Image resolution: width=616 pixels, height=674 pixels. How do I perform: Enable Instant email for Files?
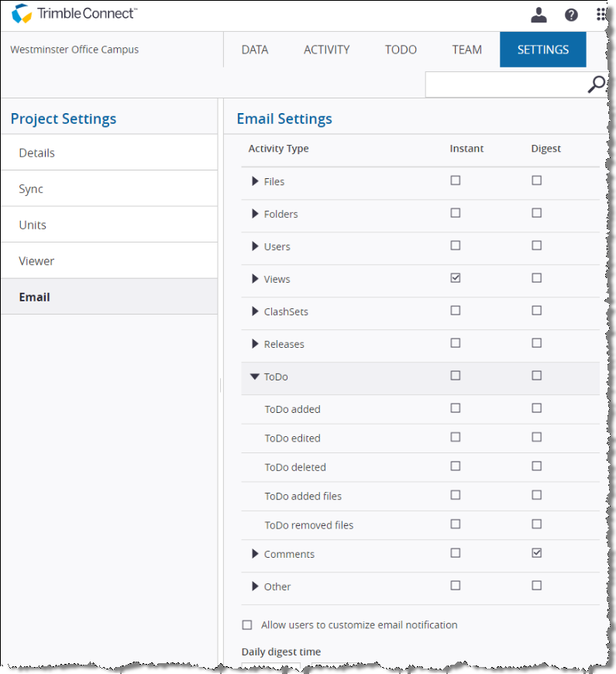(x=456, y=181)
